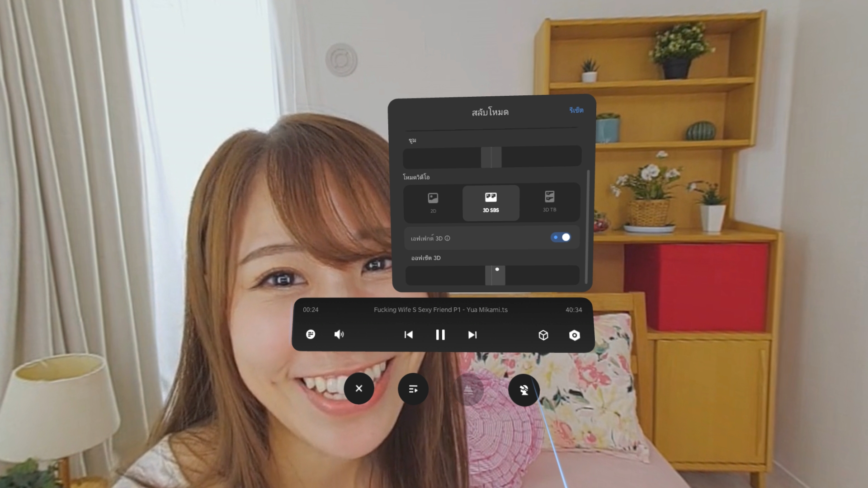Viewport: 868px width, 488px height.
Task: Click the volume speaker icon
Action: pyautogui.click(x=339, y=334)
